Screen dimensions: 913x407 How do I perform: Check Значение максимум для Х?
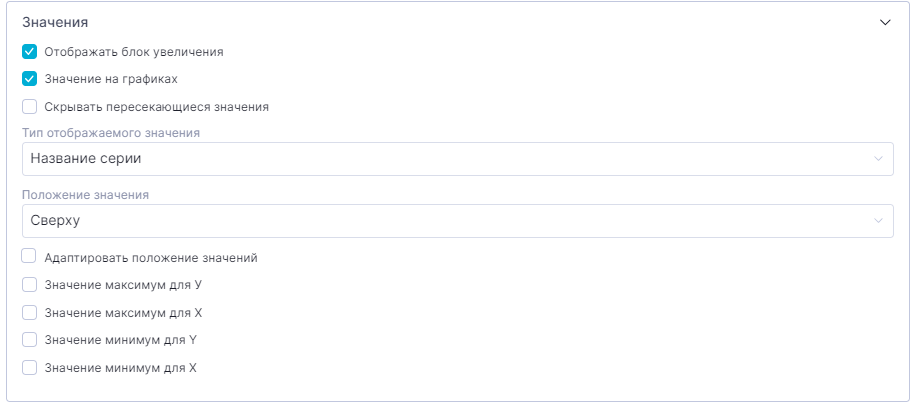click(x=30, y=313)
